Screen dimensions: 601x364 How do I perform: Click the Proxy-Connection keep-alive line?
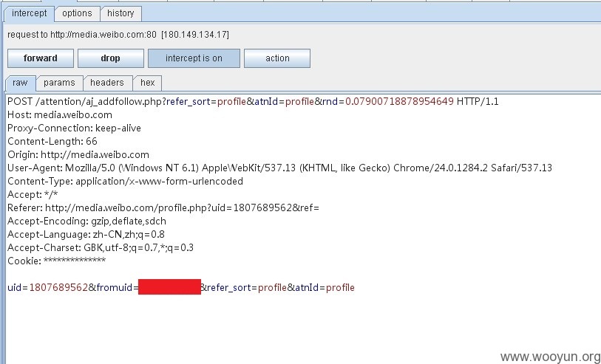click(x=75, y=128)
